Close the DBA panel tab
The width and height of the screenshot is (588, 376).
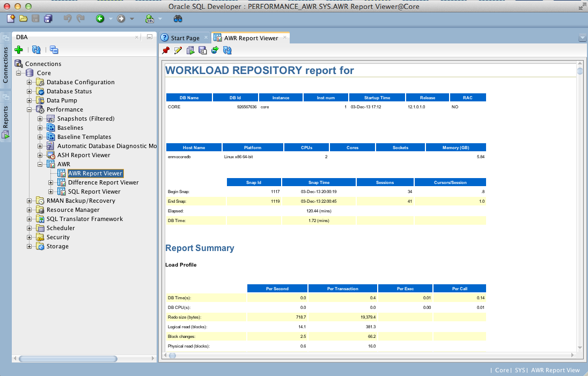pyautogui.click(x=137, y=37)
